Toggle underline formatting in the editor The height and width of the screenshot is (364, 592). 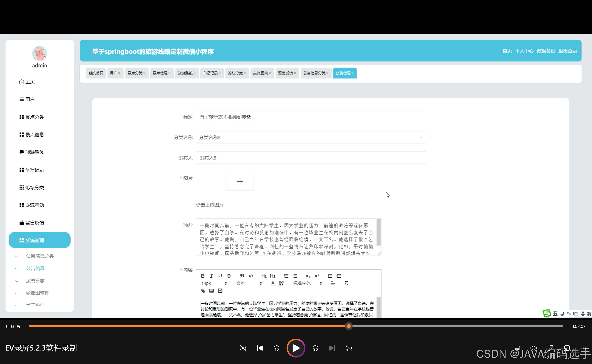(x=220, y=276)
